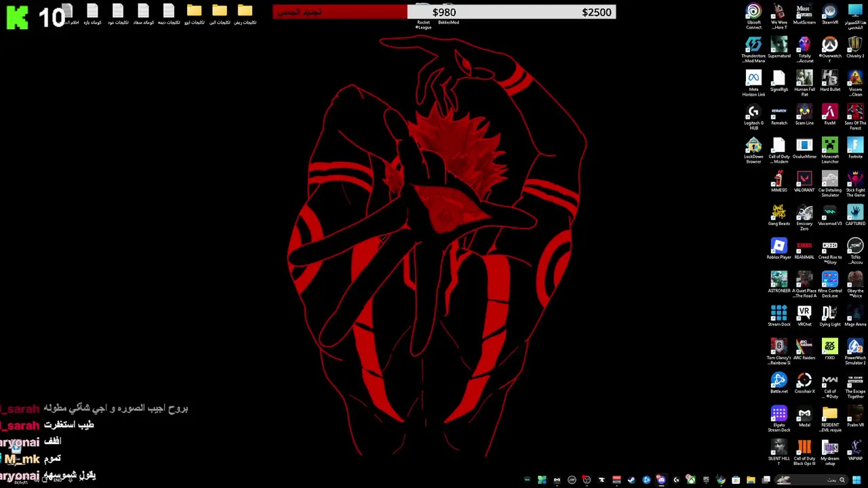Launch the Elgato Stream Deck shortcut
This screenshot has height=488, width=868.
pos(779,419)
